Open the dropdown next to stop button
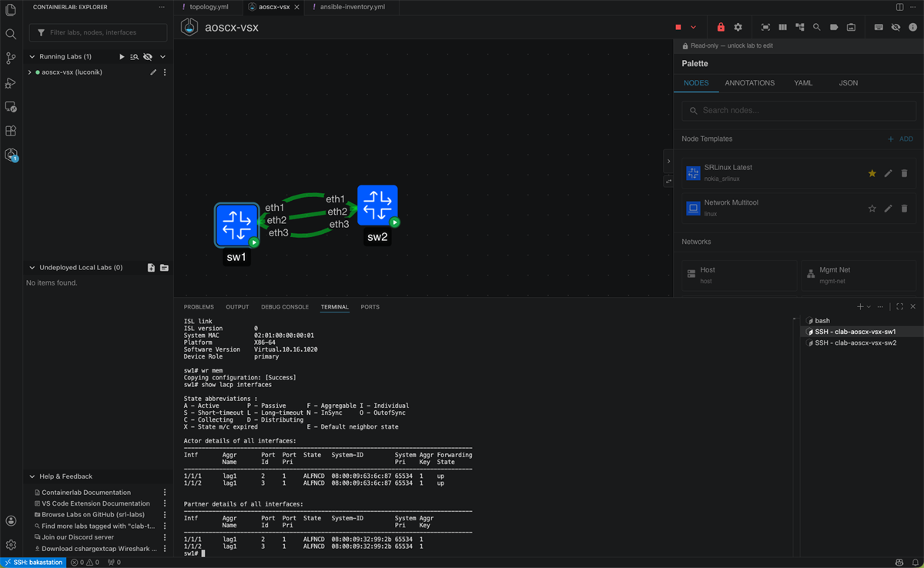The width and height of the screenshot is (924, 568). pyautogui.click(x=694, y=28)
